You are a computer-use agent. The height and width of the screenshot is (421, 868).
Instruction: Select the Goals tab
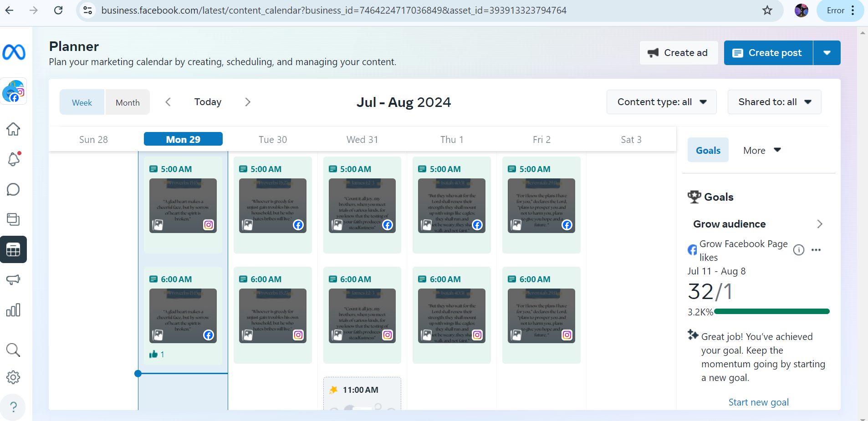[x=708, y=150]
